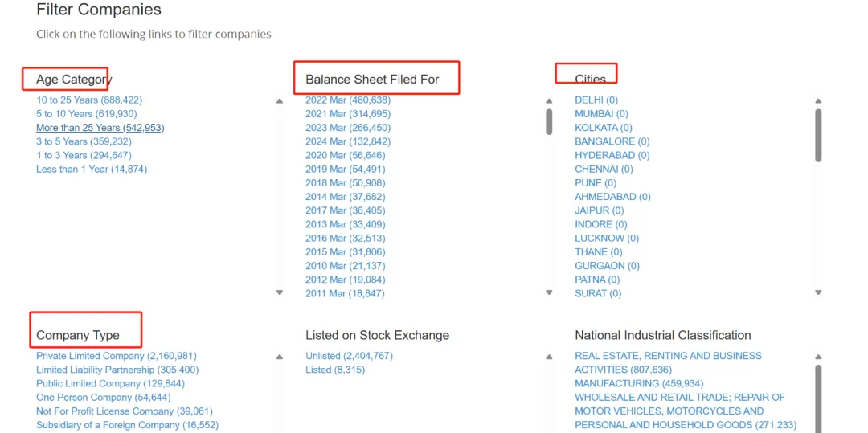
Task: Show only Listed companies
Action: (x=334, y=370)
